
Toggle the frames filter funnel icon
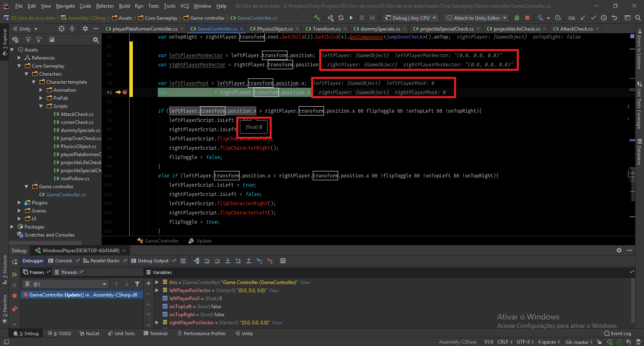click(137, 284)
